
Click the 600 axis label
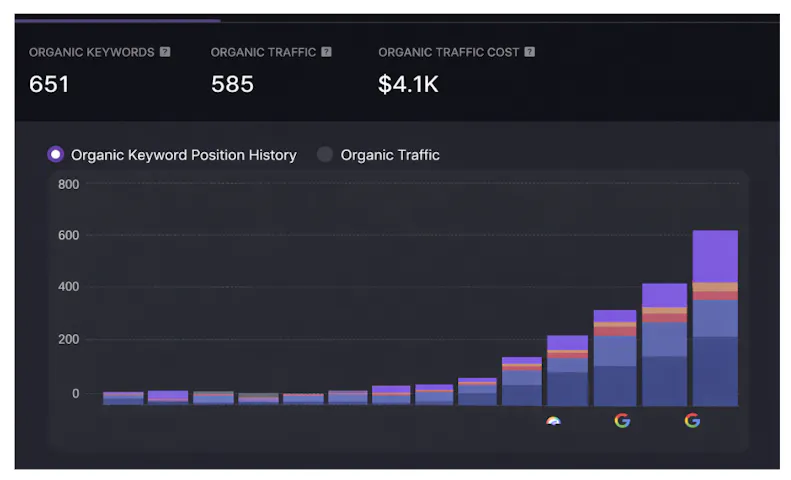click(68, 235)
